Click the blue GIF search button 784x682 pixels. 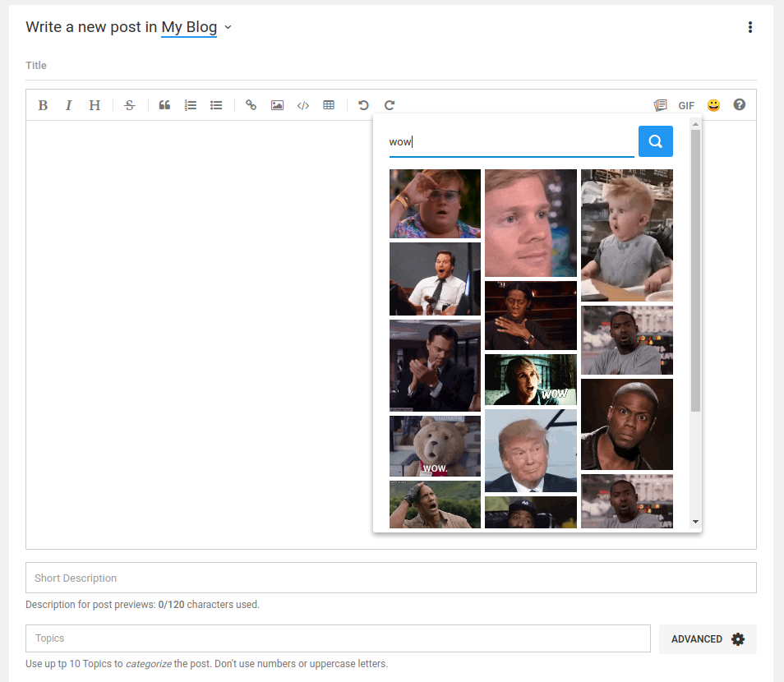656,141
